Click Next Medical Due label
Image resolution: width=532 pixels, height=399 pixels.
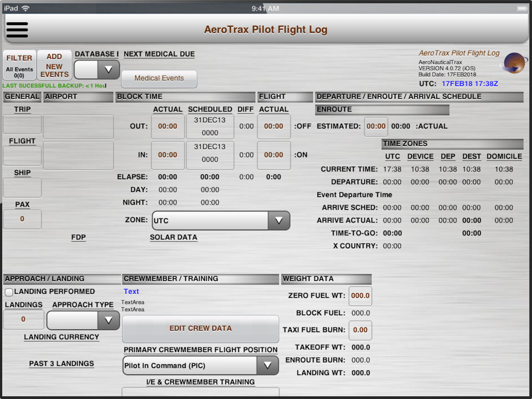(159, 54)
